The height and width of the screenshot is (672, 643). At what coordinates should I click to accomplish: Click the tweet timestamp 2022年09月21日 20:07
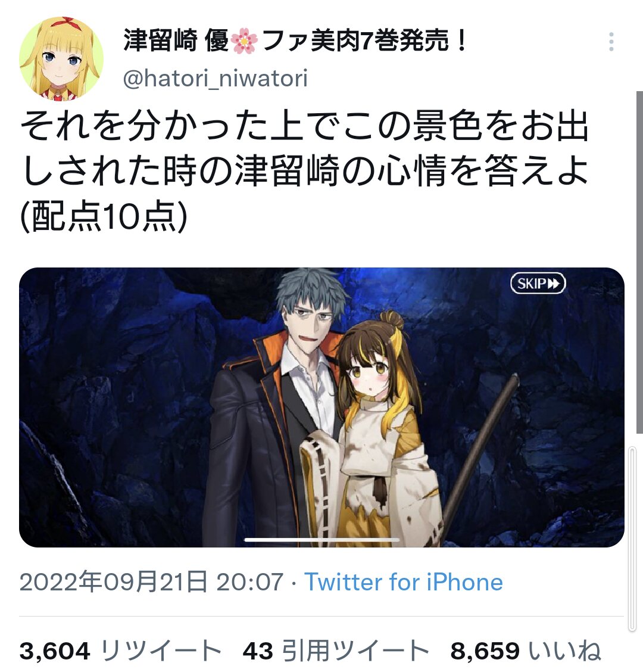tap(151, 582)
